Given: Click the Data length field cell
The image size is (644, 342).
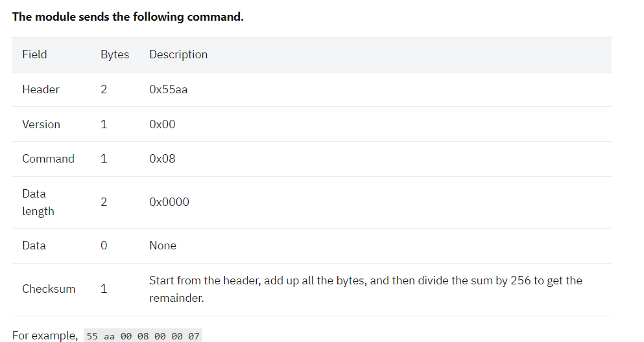Looking at the screenshot, I should tap(38, 202).
